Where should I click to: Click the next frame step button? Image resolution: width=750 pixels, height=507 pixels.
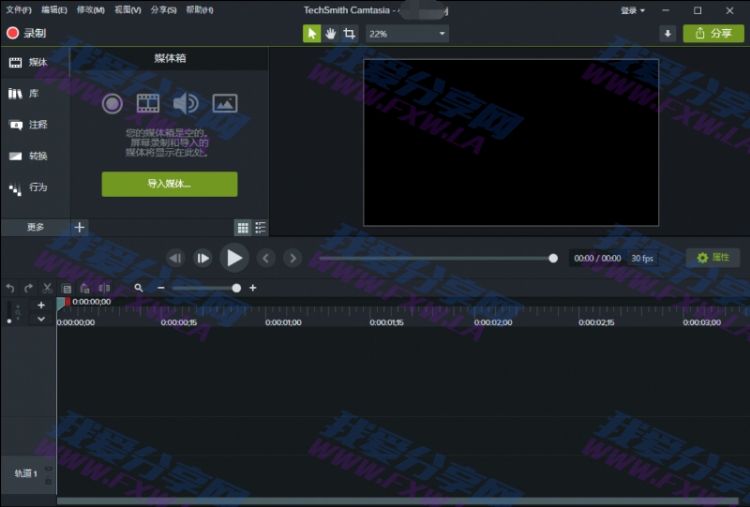(203, 258)
